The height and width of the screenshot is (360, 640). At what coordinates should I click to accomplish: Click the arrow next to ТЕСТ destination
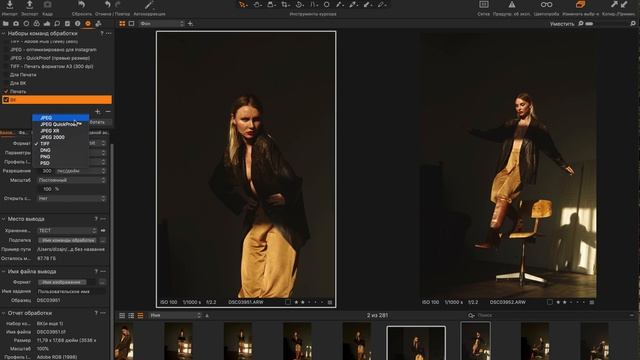(x=103, y=231)
